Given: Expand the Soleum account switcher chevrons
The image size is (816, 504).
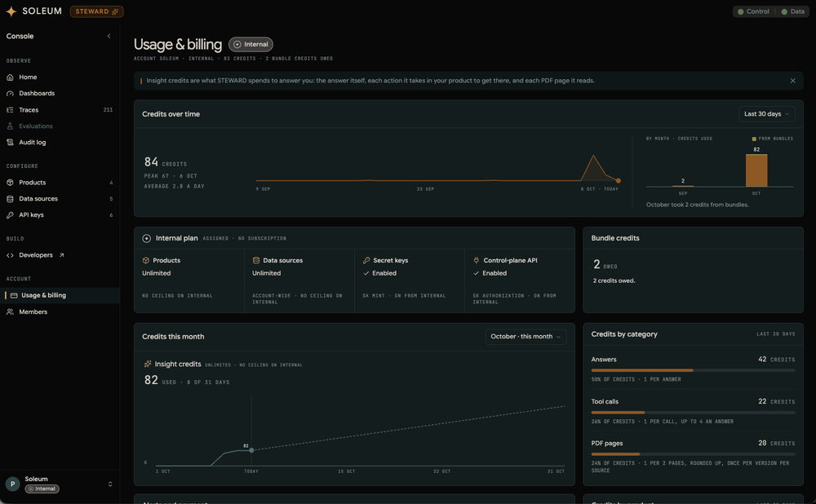Looking at the screenshot, I should point(110,484).
